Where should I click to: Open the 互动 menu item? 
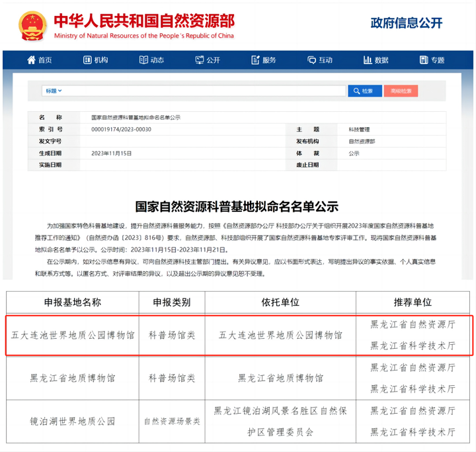325,60
